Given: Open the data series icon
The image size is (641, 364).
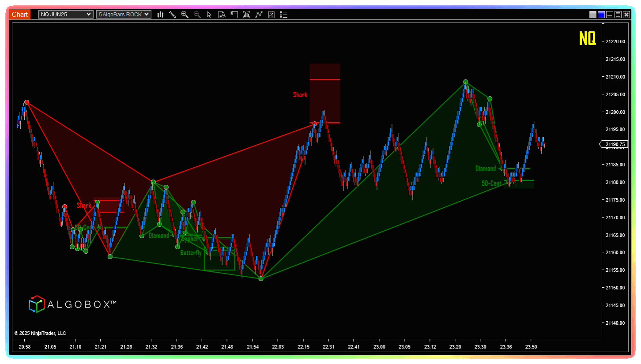Looking at the screenshot, I should pyautogui.click(x=246, y=15).
